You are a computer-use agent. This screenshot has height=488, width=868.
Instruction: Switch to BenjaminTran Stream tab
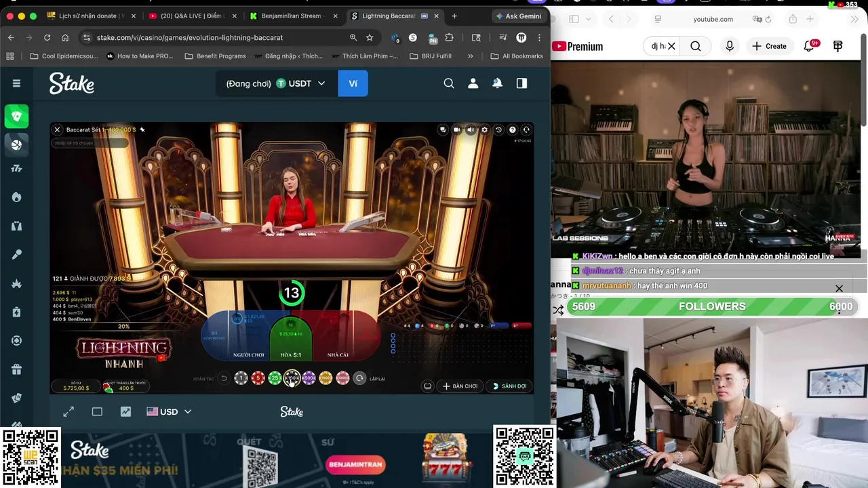294,16
